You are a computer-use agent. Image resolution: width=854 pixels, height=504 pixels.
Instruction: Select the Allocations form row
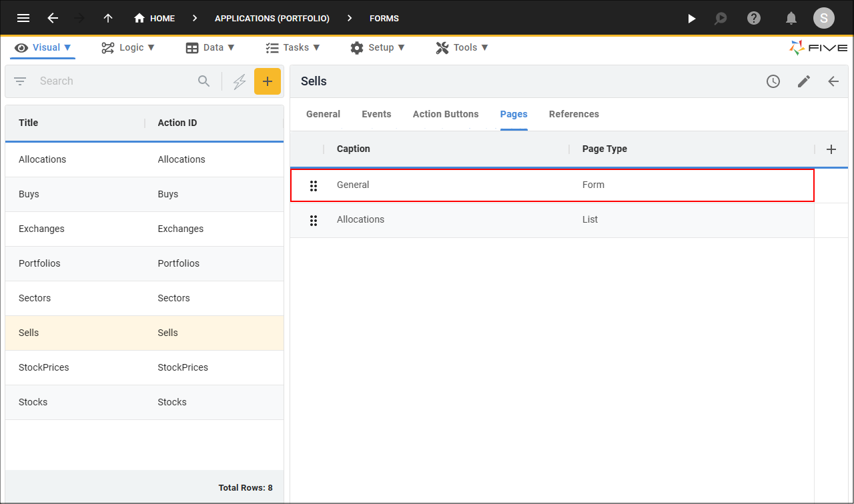coord(144,159)
